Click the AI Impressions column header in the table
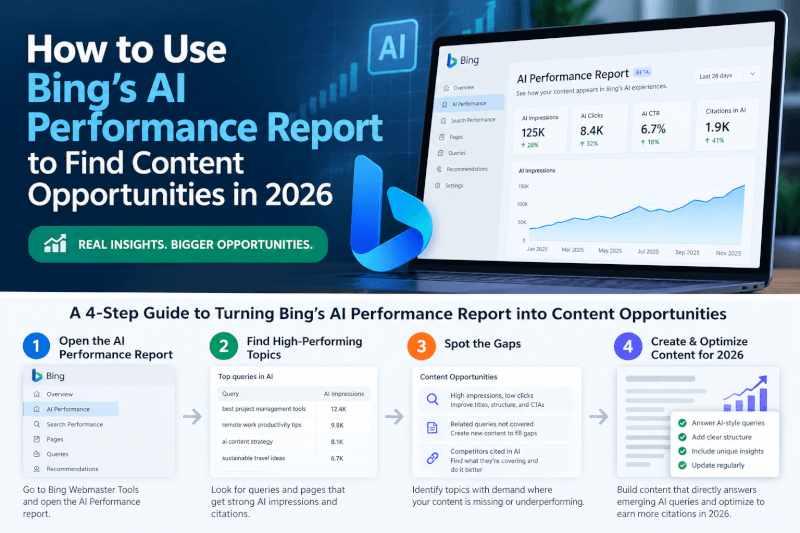This screenshot has height=533, width=800. click(x=344, y=394)
